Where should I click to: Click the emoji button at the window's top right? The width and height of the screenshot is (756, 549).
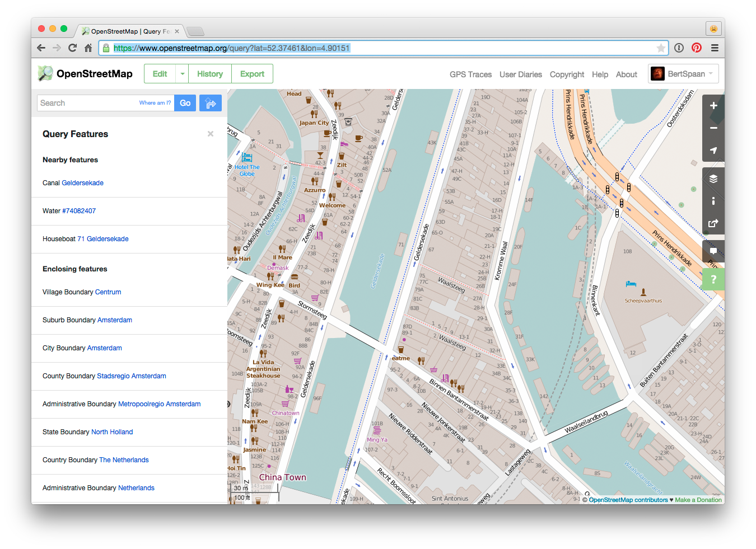(x=713, y=29)
